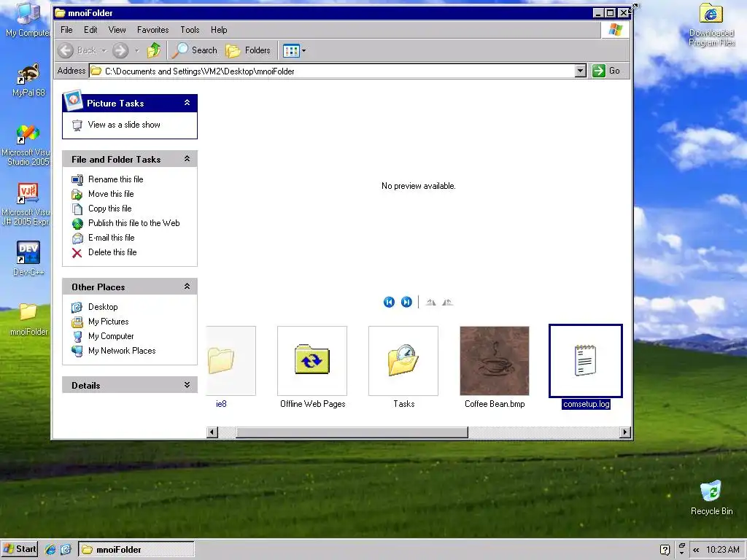747x560 pixels.
Task: Click Rename this file
Action: pyautogui.click(x=116, y=179)
